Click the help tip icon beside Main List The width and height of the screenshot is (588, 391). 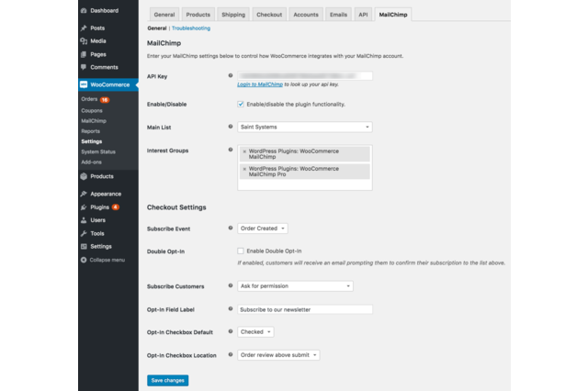[x=231, y=127]
